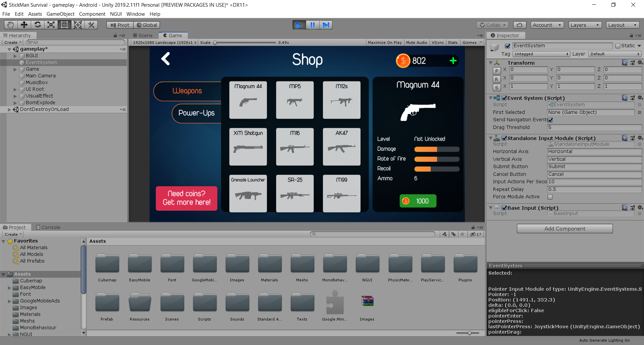The image size is (644, 345).
Task: Expand the BGUI hierarchy item
Action: coord(15,56)
